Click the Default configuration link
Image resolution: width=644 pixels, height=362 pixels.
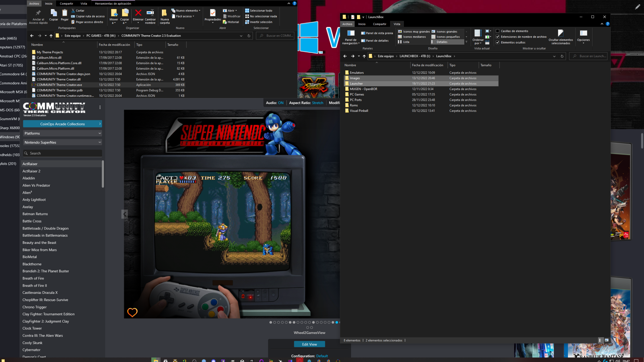[322, 356]
